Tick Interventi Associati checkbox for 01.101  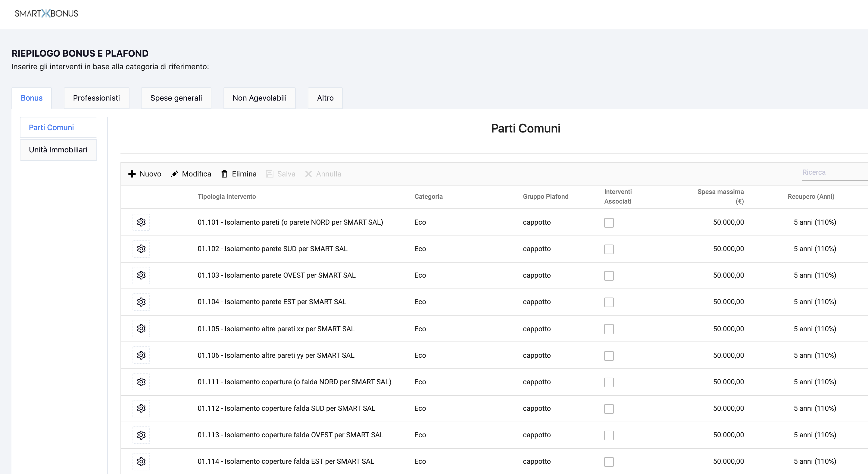point(609,223)
